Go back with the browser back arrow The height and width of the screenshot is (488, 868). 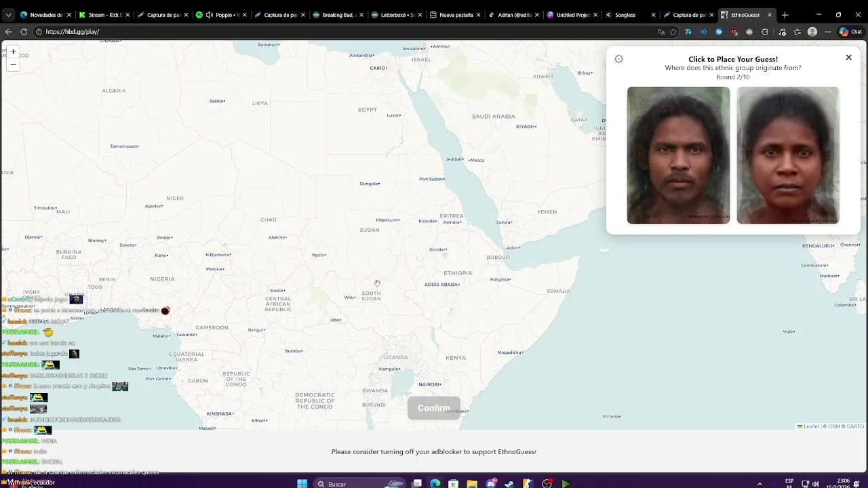[x=8, y=32]
